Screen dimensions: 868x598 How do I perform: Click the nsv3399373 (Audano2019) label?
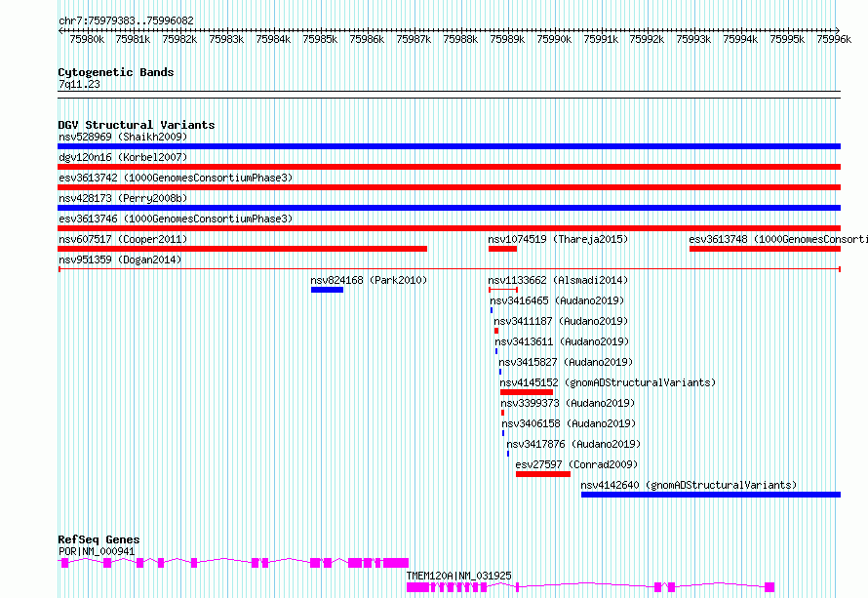pyautogui.click(x=568, y=403)
